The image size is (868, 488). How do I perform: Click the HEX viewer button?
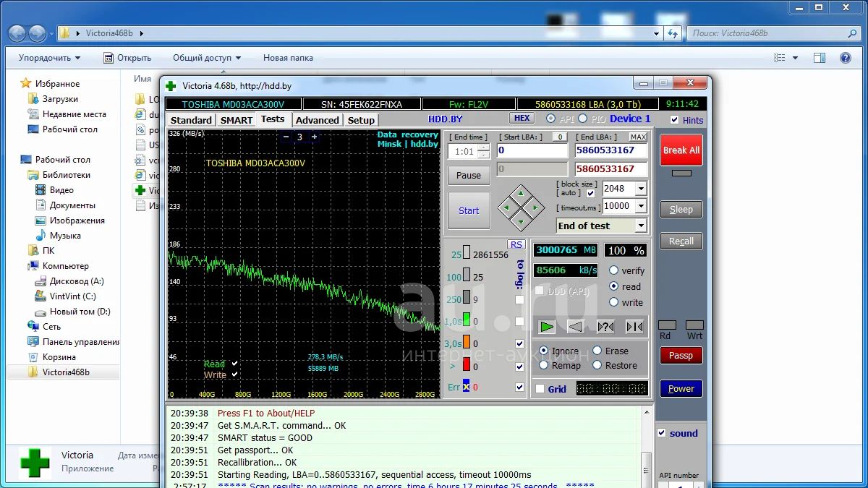pyautogui.click(x=522, y=119)
